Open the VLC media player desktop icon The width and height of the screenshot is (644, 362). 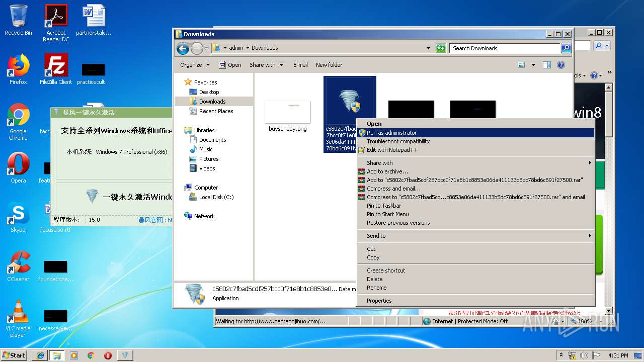click(x=18, y=319)
